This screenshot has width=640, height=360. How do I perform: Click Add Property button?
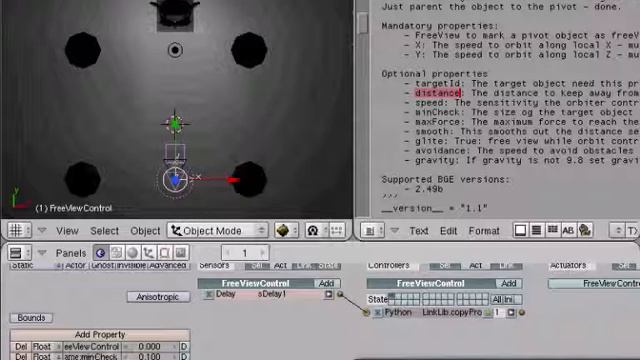click(100, 335)
